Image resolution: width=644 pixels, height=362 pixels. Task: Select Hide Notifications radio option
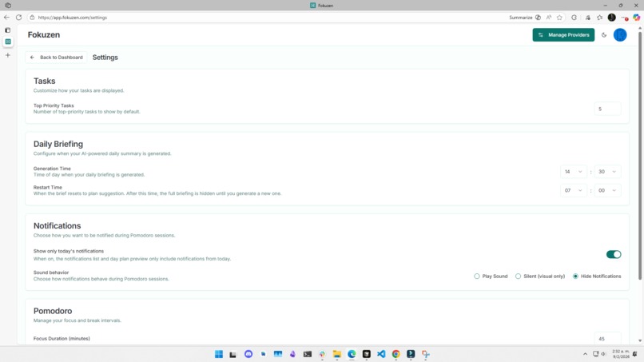575,276
